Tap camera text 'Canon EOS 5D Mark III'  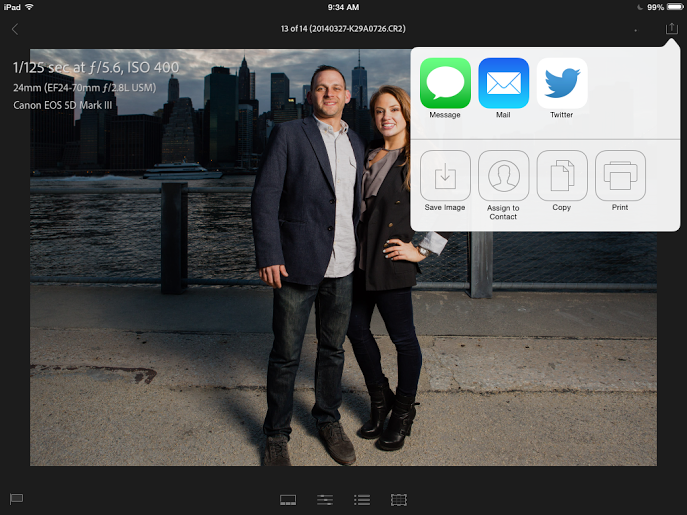(63, 105)
